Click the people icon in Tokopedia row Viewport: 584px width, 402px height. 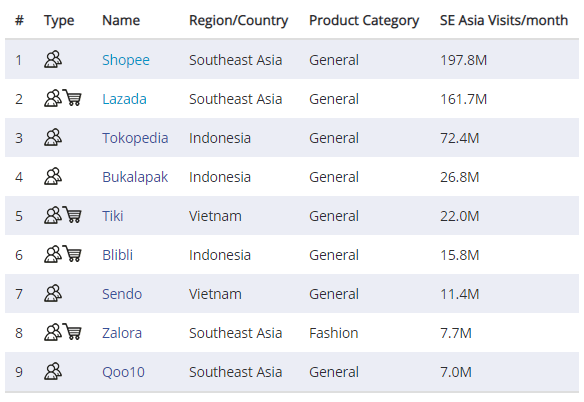coord(53,137)
